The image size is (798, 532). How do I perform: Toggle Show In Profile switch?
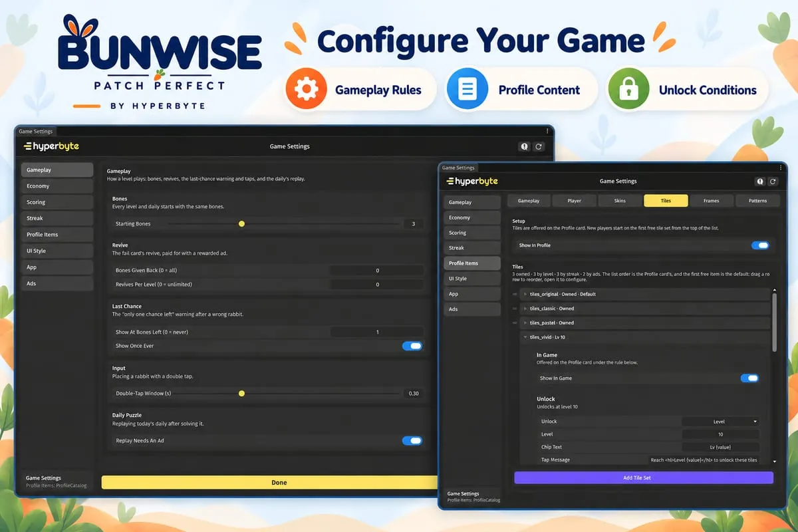760,245
